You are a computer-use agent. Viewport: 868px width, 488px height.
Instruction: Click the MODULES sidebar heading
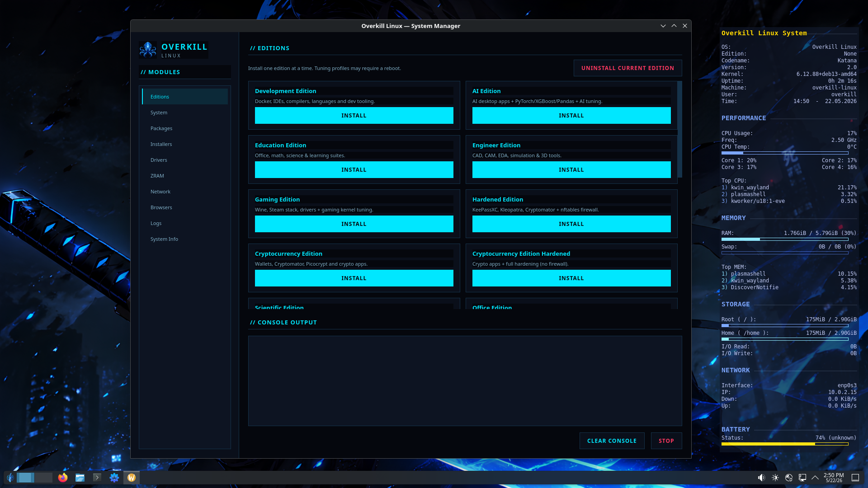pos(160,72)
